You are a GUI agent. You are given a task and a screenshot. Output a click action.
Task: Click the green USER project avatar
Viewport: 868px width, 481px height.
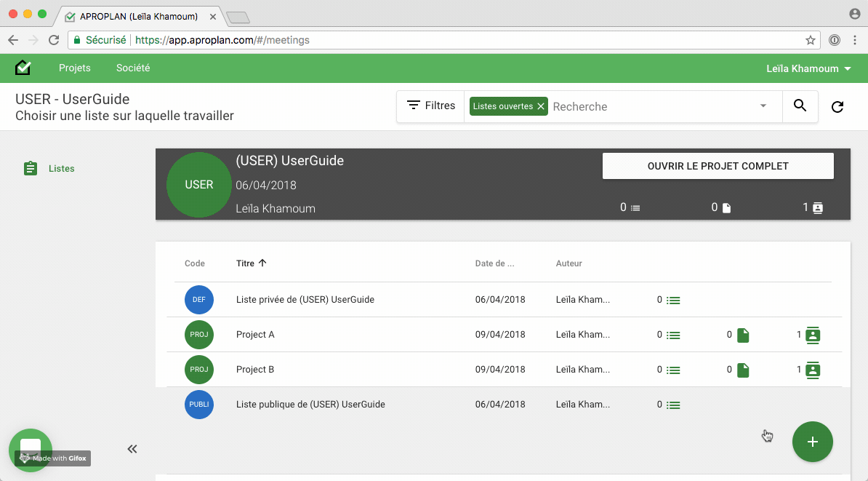pyautogui.click(x=198, y=185)
